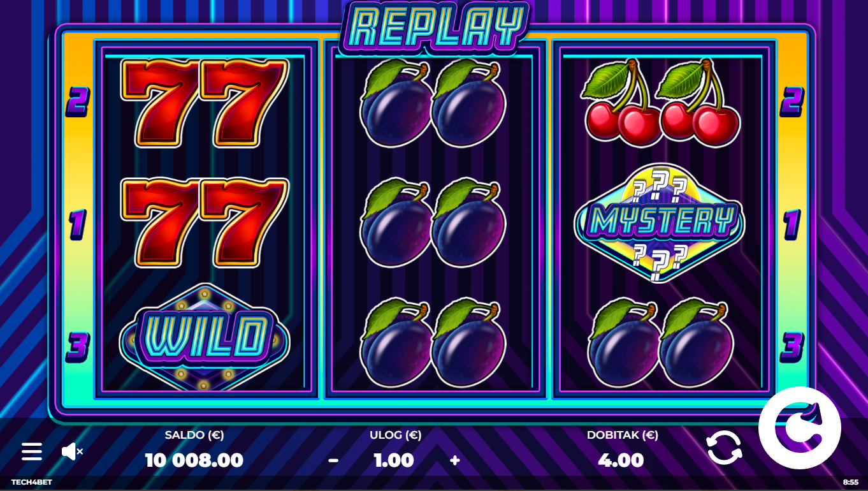
Task: Decrease the bet with minus button
Action: (333, 460)
